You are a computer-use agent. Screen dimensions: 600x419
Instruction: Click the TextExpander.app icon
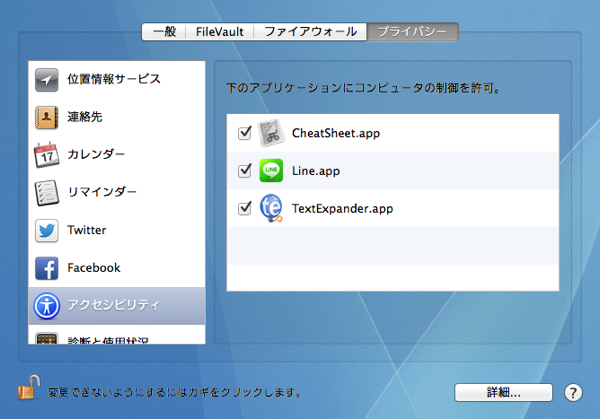click(x=271, y=208)
